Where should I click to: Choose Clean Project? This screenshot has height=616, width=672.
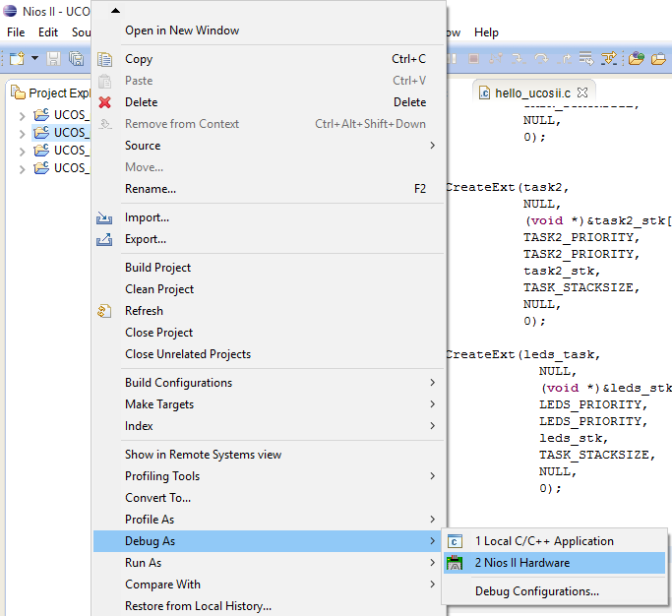click(x=270, y=289)
